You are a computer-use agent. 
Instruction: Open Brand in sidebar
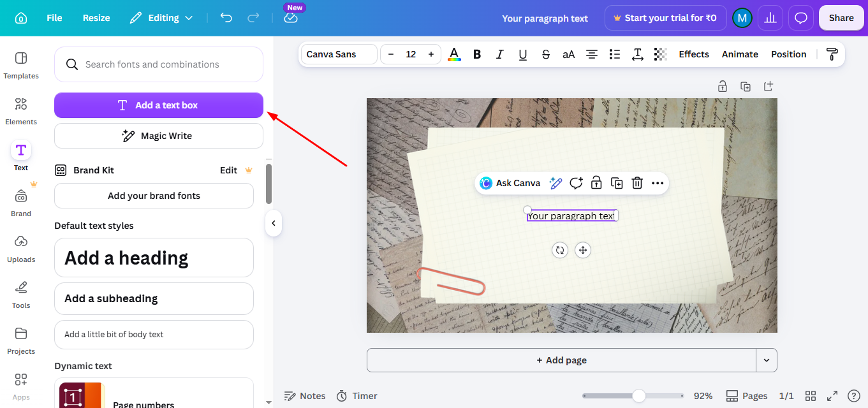21,203
